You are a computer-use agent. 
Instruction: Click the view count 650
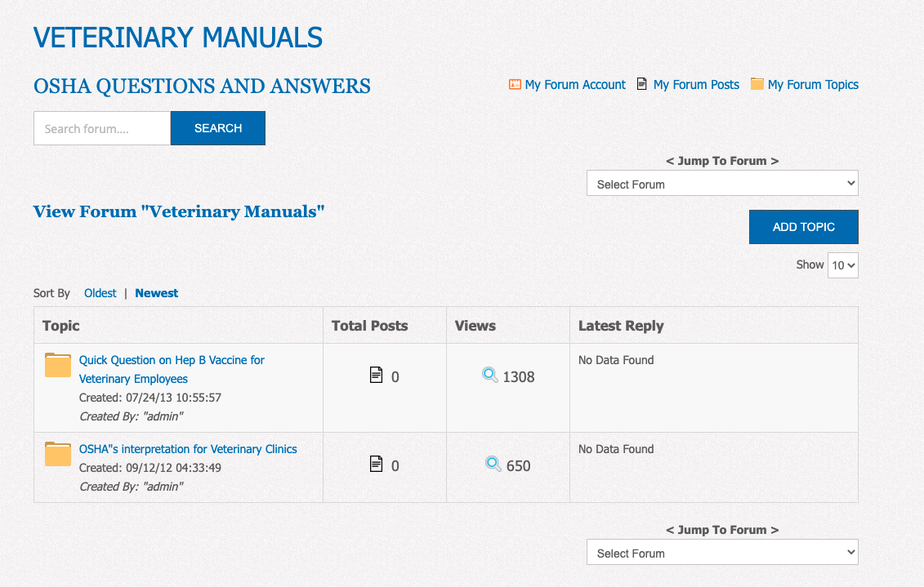coord(519,465)
